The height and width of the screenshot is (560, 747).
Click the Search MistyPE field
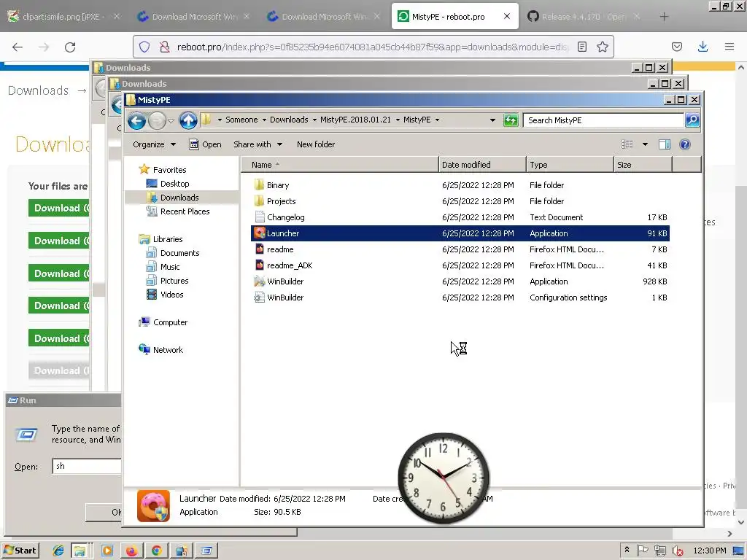pos(603,120)
